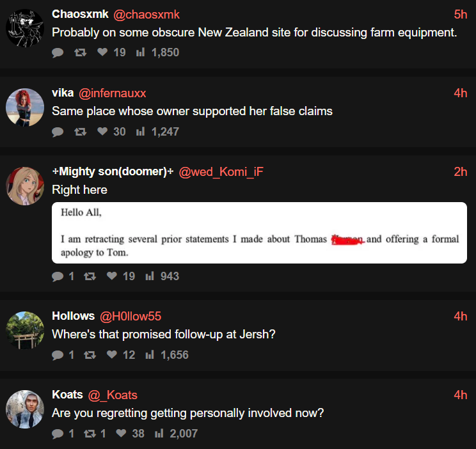
Task: Retweet Hollows' follow-up question
Action: (x=90, y=355)
